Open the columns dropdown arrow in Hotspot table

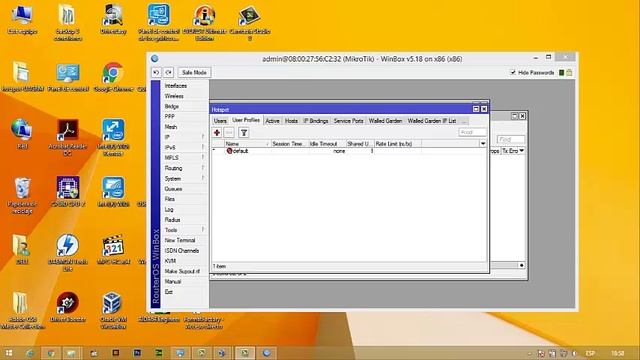pyautogui.click(x=483, y=144)
